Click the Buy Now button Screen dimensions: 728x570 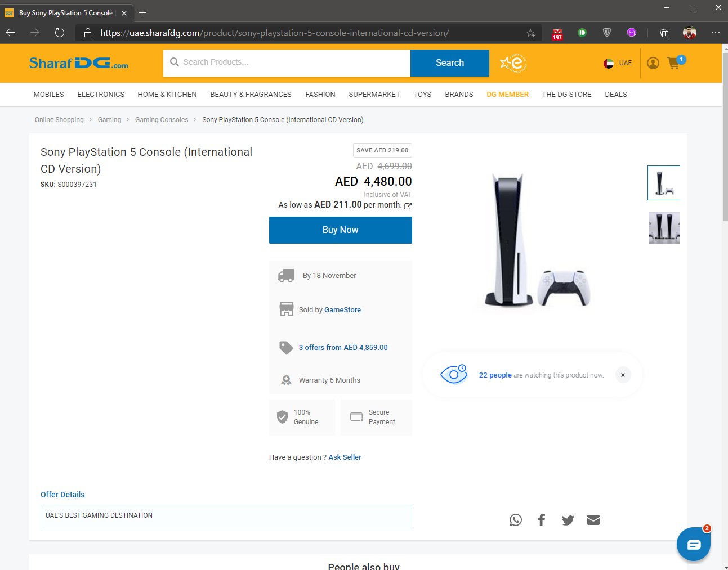[341, 230]
